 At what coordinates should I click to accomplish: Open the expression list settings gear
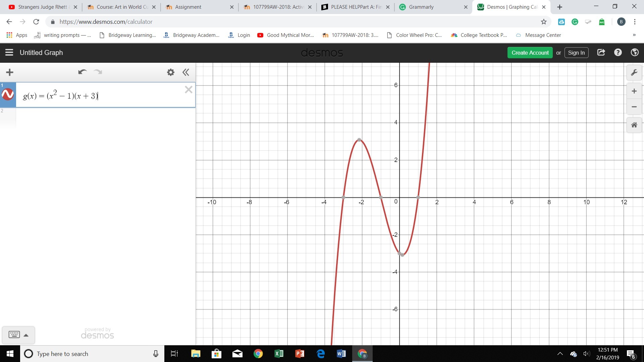coord(171,72)
